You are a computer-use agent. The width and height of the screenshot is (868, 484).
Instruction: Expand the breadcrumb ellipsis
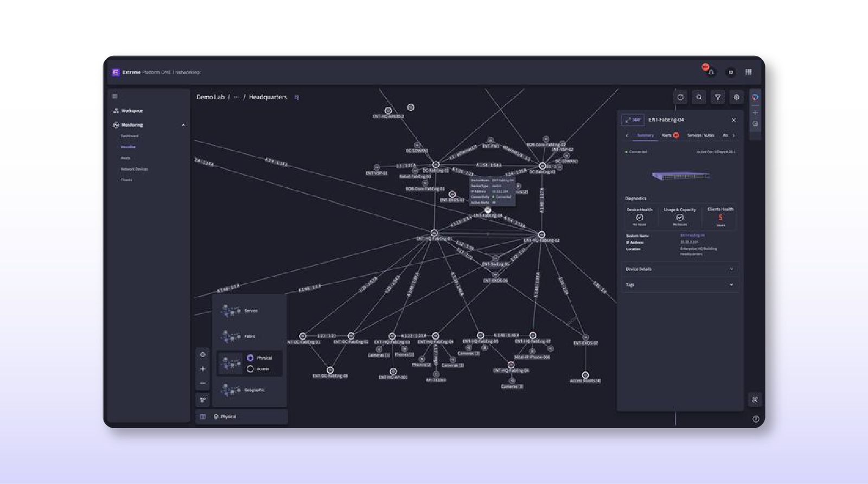(237, 97)
